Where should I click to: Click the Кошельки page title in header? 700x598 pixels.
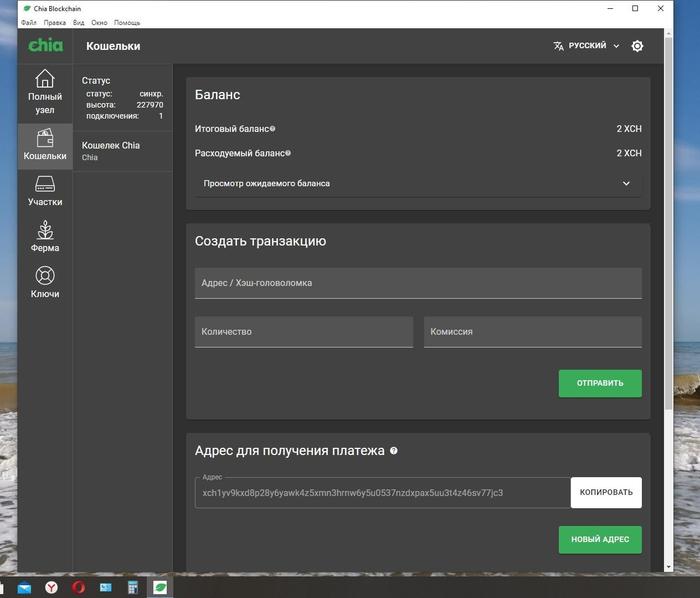(113, 46)
